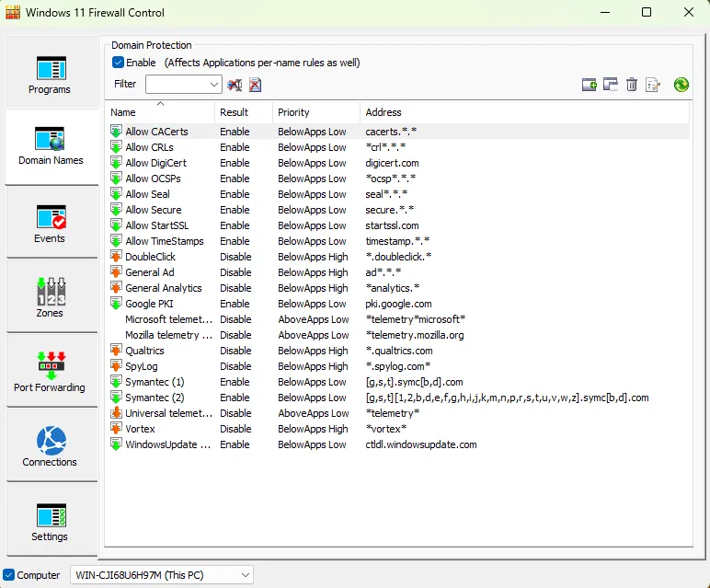Viewport: 710px width, 588px height.
Task: Click the Allow CACerts rule icon
Action: point(116,132)
